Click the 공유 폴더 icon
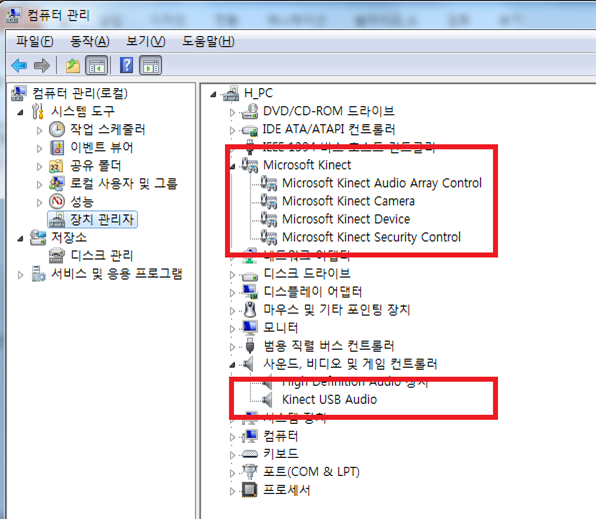 [x=56, y=166]
